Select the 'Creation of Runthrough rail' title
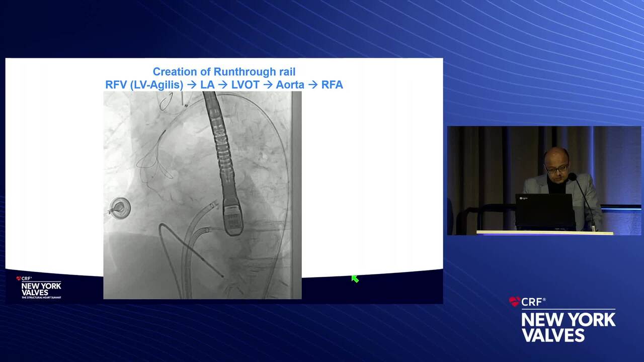Viewport: 644px width, 362px height. [x=224, y=72]
